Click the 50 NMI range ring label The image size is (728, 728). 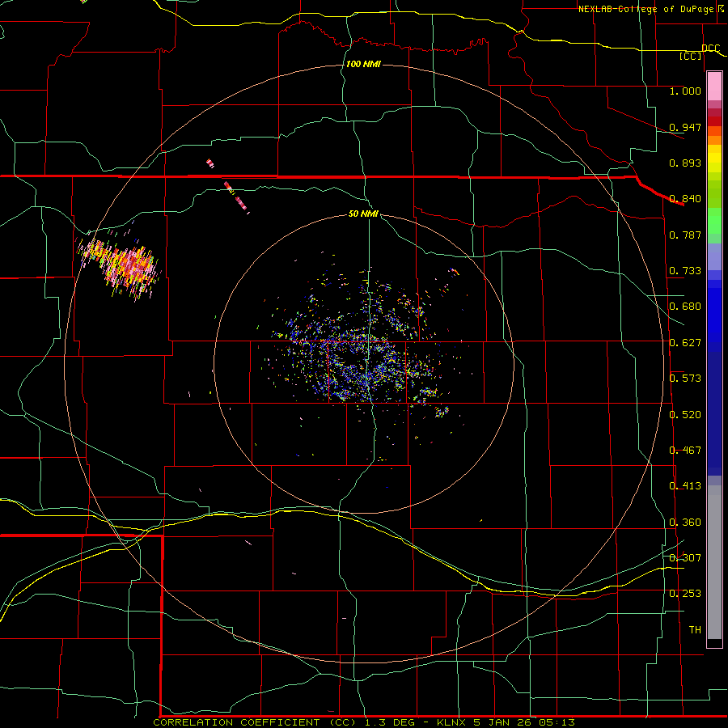[363, 214]
